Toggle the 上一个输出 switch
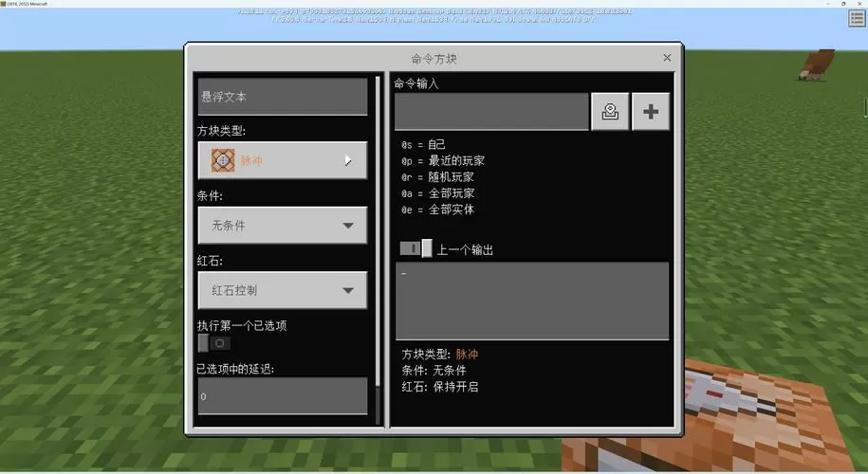 coord(416,248)
